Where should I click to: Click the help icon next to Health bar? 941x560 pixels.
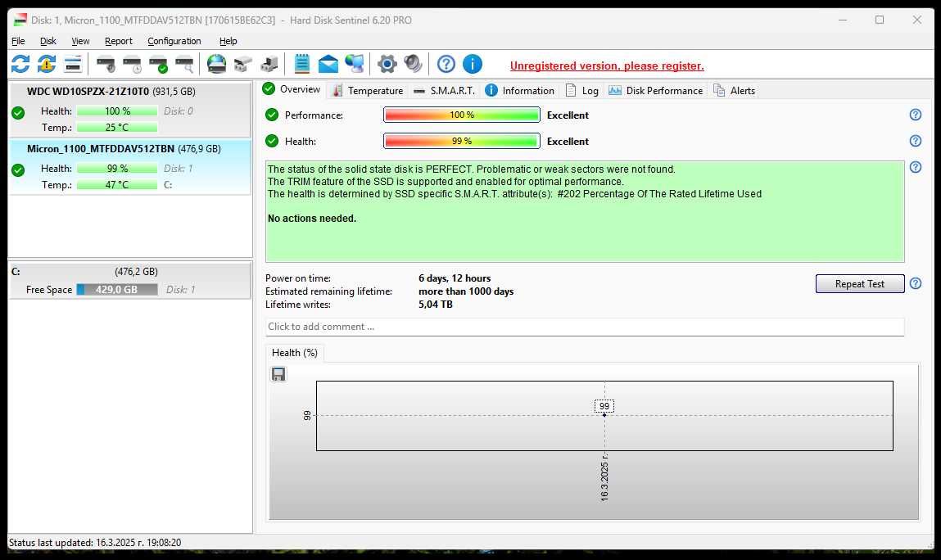[915, 141]
